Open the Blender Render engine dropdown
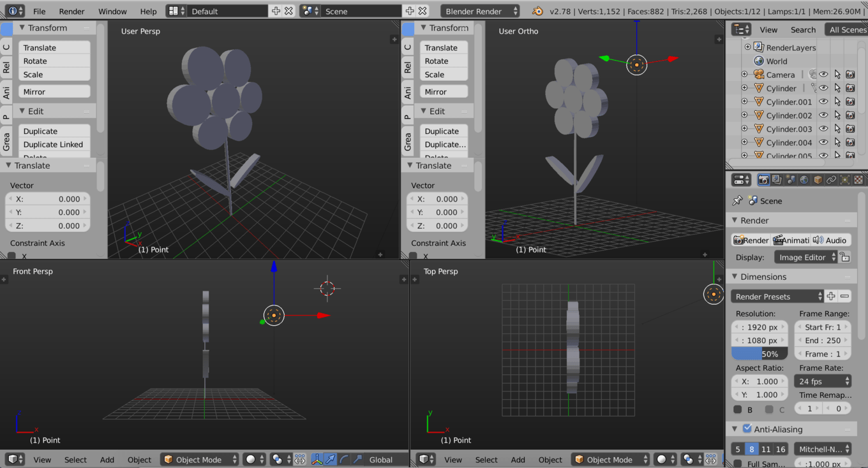The width and height of the screenshot is (868, 468). tap(479, 11)
